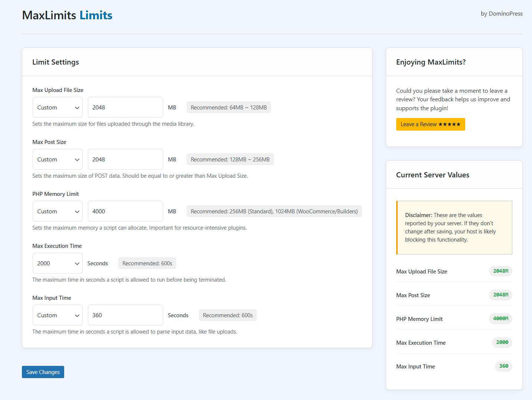The height and width of the screenshot is (400, 532).
Task: Select the Max Input Time field containing 360
Action: pyautogui.click(x=125, y=315)
